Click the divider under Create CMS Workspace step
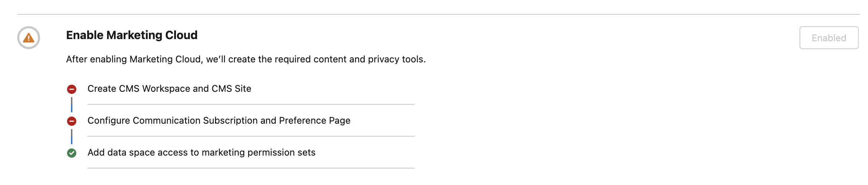 251,104
